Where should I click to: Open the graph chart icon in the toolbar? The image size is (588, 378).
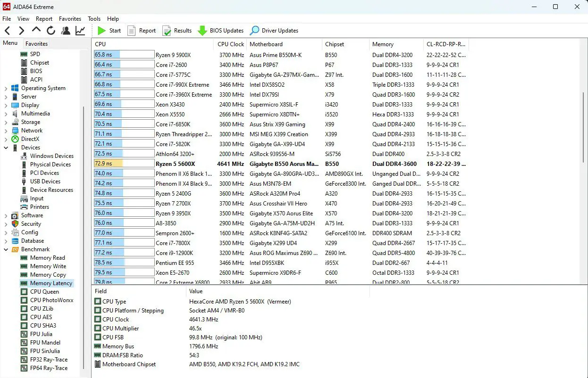[x=80, y=31]
